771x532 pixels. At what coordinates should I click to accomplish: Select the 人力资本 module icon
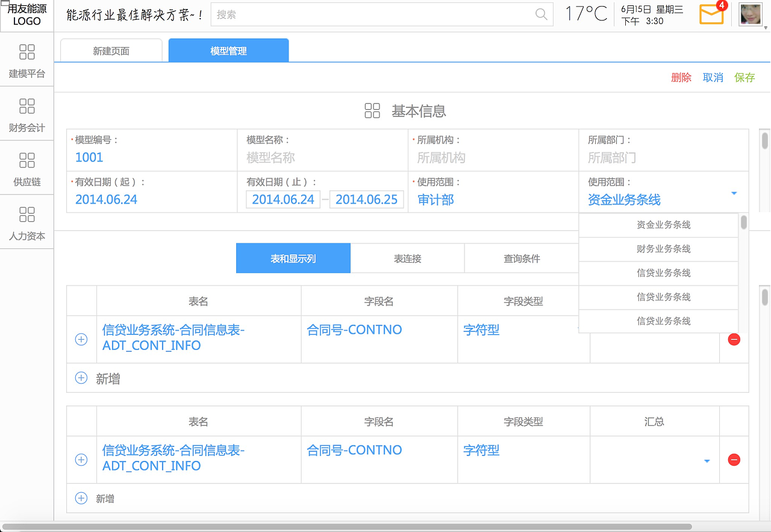27,223
